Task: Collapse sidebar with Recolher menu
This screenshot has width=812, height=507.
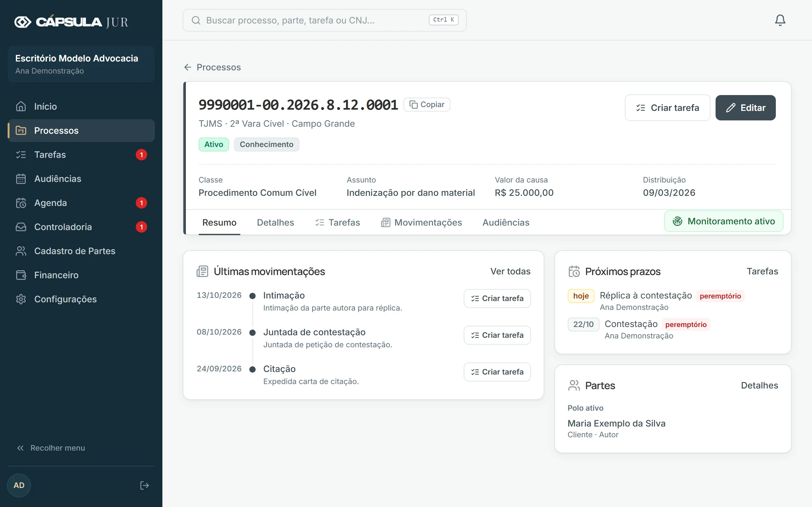Action: pyautogui.click(x=51, y=448)
